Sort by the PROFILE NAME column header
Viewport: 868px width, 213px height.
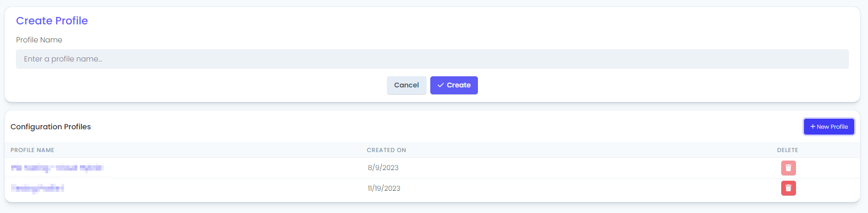point(32,150)
